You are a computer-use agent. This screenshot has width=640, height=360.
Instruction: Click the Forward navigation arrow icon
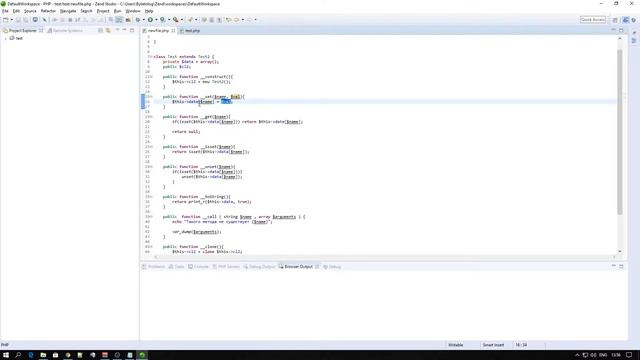tap(249, 20)
